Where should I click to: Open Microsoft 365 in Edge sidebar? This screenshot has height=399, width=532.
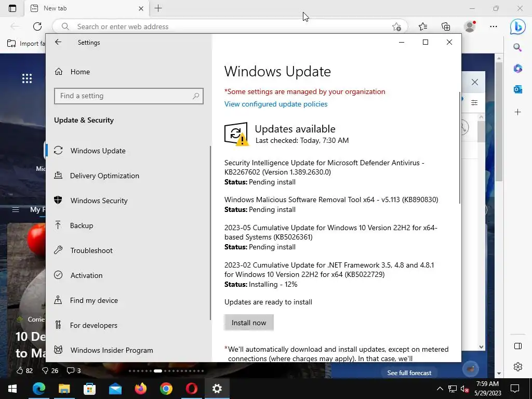click(518, 69)
